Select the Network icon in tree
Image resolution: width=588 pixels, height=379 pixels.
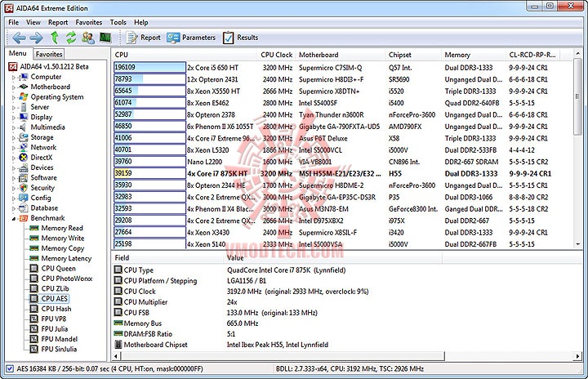[24, 148]
